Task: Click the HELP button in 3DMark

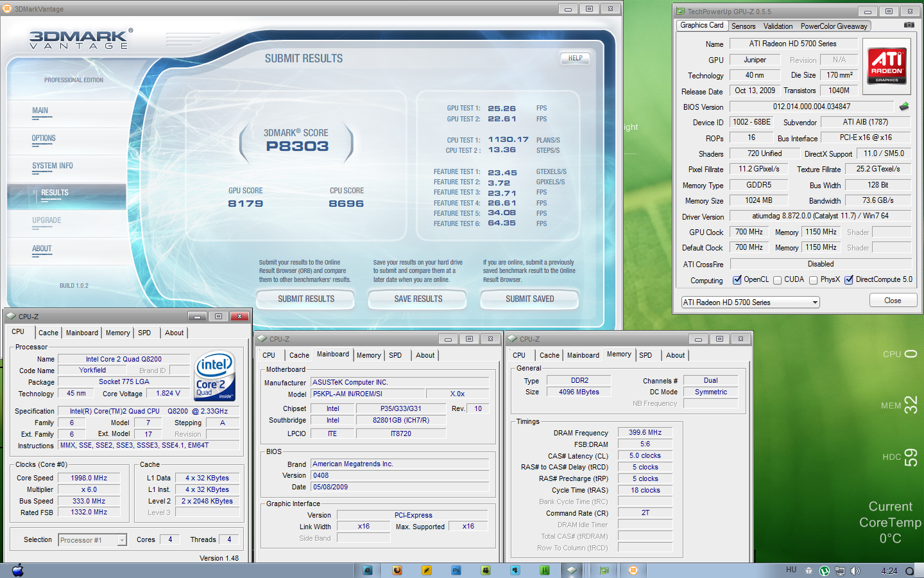Action: (575, 58)
